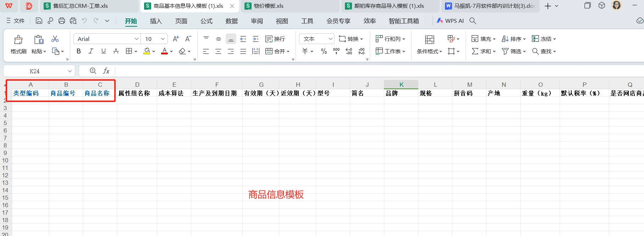Open the 工作表 worksheet menu

point(390,51)
